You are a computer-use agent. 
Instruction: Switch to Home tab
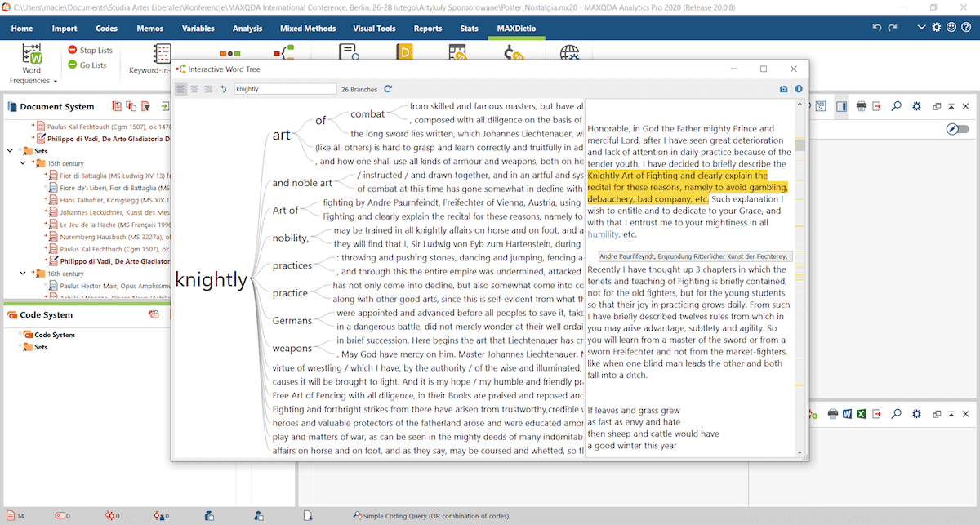[22, 29]
